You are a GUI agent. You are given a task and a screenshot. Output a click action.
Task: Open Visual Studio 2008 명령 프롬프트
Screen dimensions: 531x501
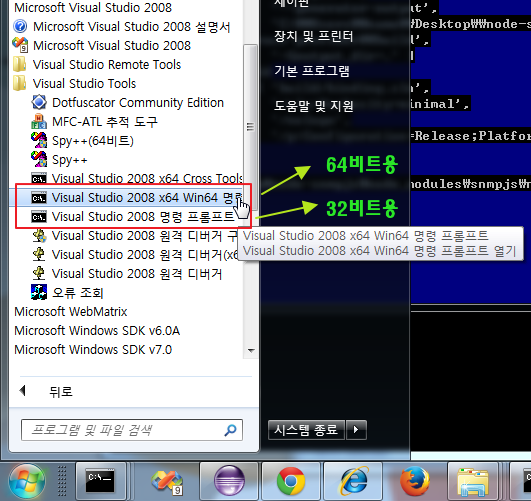pyautogui.click(x=133, y=216)
